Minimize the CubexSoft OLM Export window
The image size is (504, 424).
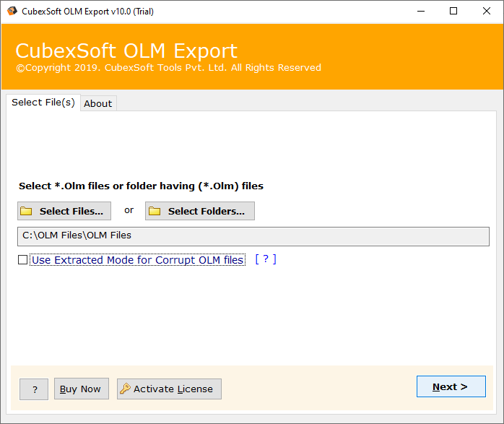(x=420, y=11)
